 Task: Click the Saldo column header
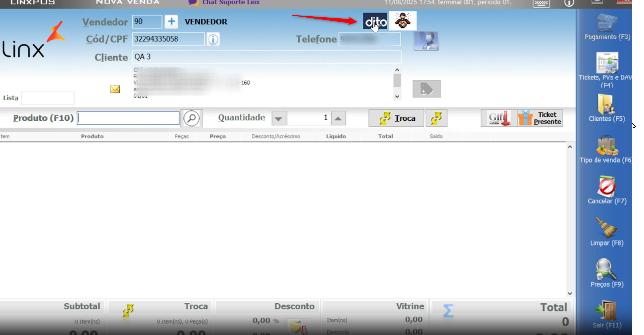point(436,136)
